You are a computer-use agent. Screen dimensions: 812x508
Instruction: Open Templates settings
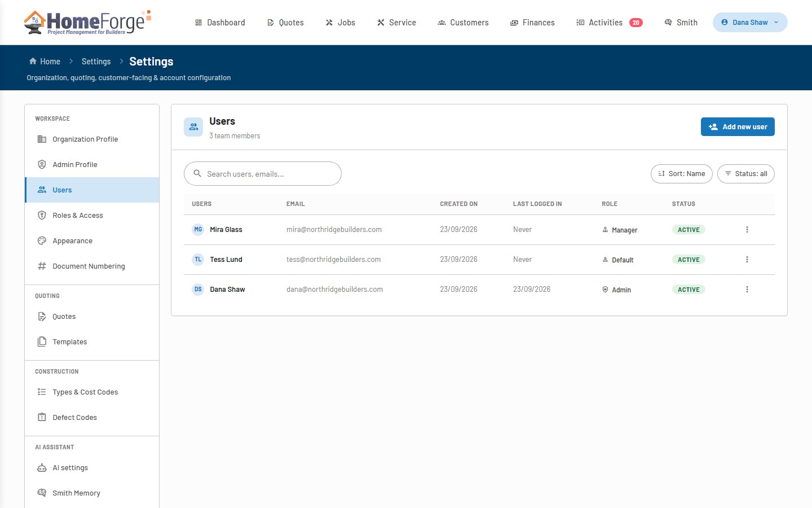point(92,342)
